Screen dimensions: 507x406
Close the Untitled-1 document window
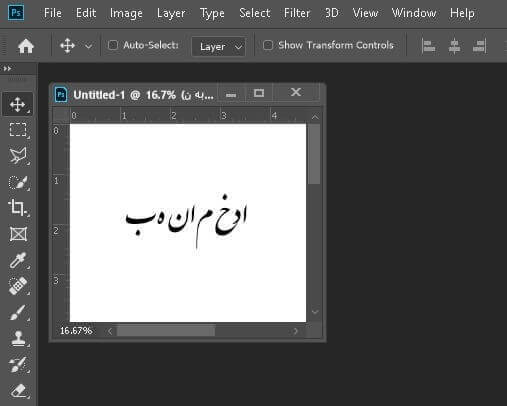(x=296, y=92)
